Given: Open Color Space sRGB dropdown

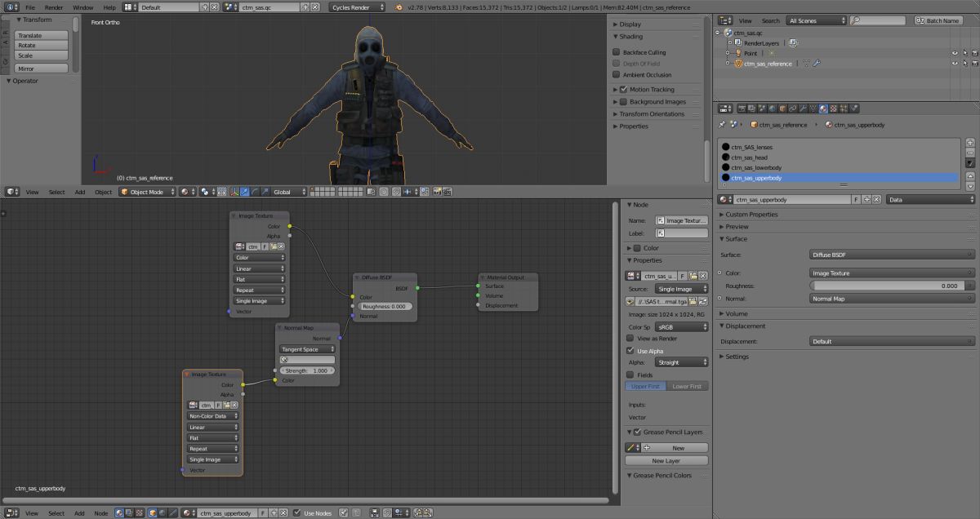Looking at the screenshot, I should point(683,326).
